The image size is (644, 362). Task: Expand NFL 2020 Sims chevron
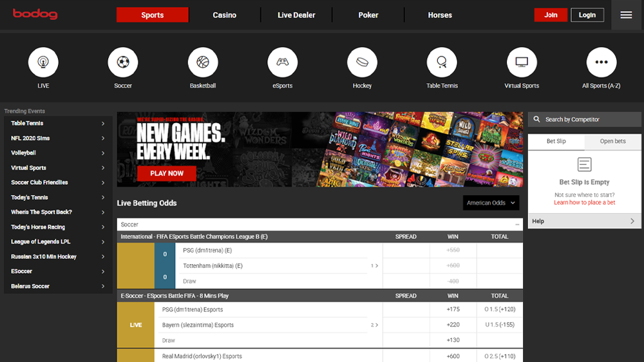(102, 138)
